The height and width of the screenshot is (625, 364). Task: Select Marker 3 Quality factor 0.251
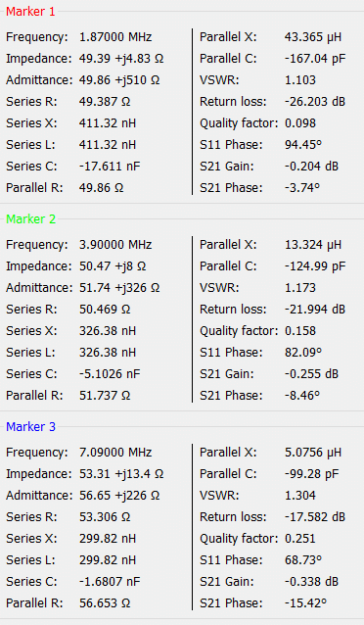click(x=299, y=539)
